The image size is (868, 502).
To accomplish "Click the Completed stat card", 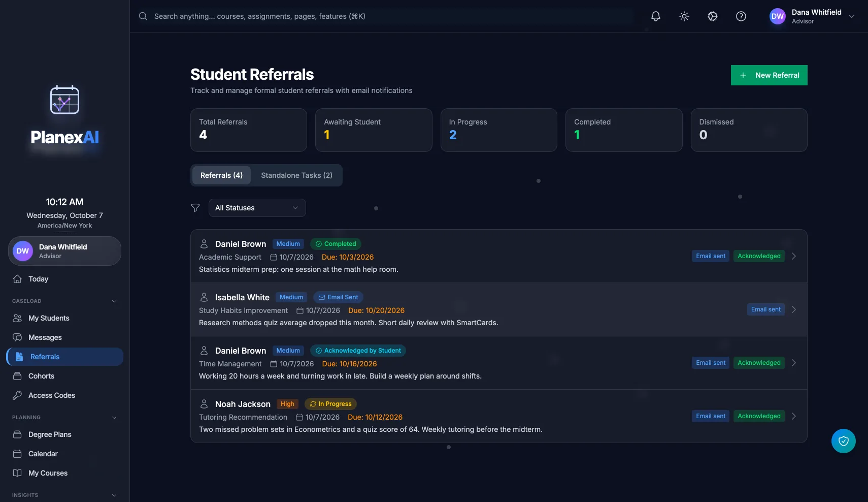I will (624, 130).
